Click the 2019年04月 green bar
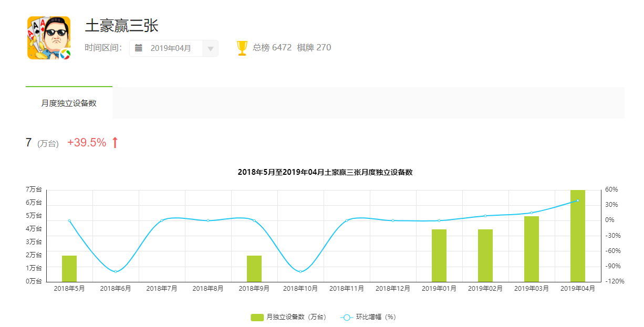Viewport: 644px width, 327px height. [x=577, y=236]
